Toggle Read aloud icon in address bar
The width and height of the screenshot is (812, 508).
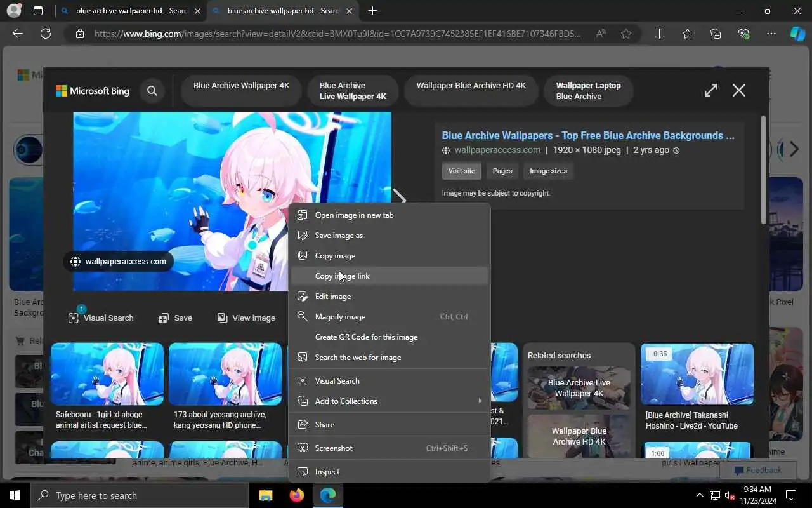600,34
